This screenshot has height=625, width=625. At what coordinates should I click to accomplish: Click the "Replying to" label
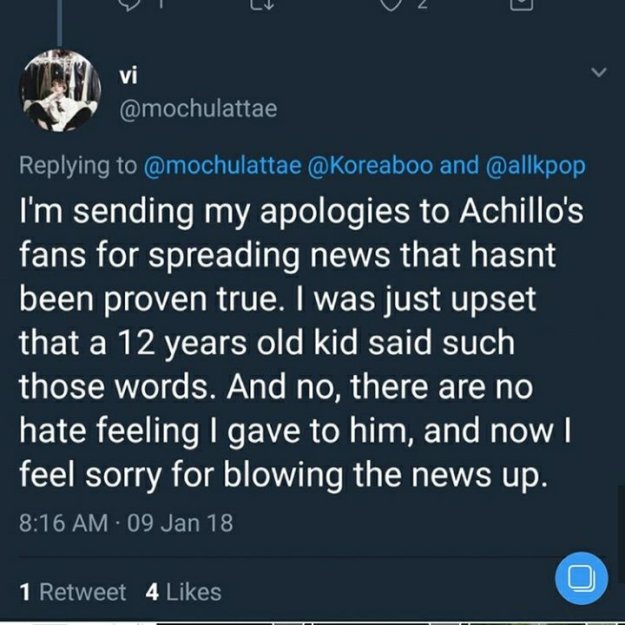click(x=77, y=164)
